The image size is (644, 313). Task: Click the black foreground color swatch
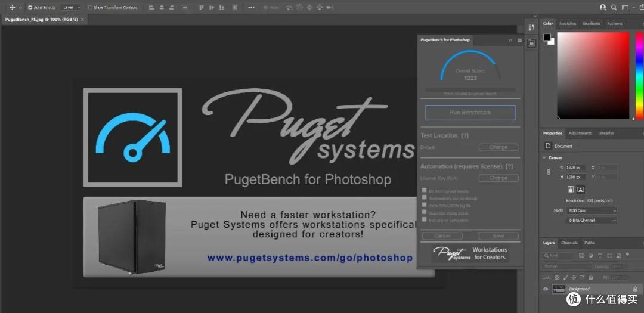pos(547,37)
